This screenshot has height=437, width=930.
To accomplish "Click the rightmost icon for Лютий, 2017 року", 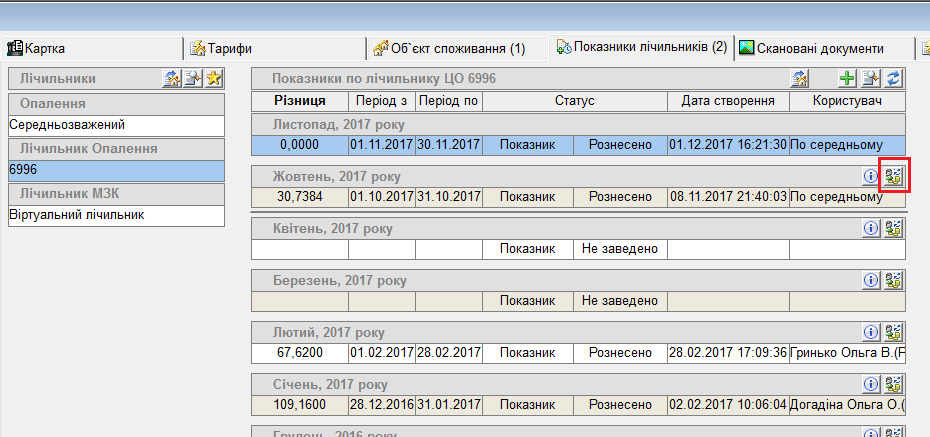I will click(x=895, y=332).
